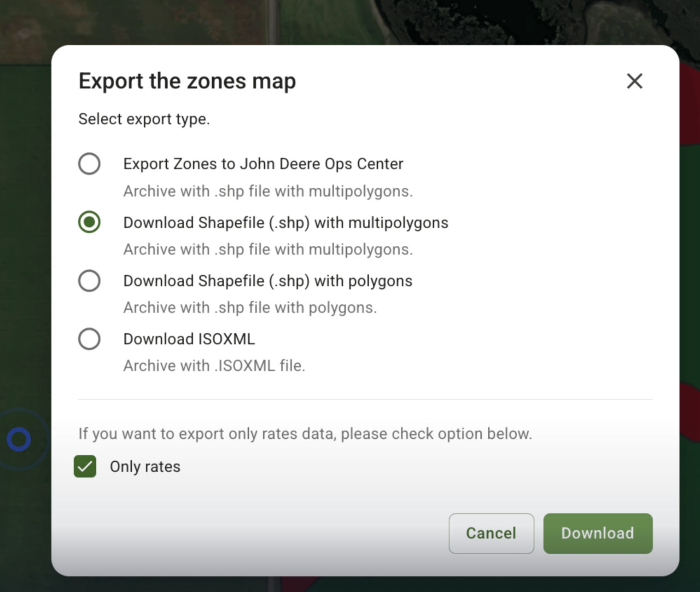Uncheck the Only rates checkbox
The height and width of the screenshot is (592, 700).
click(85, 466)
